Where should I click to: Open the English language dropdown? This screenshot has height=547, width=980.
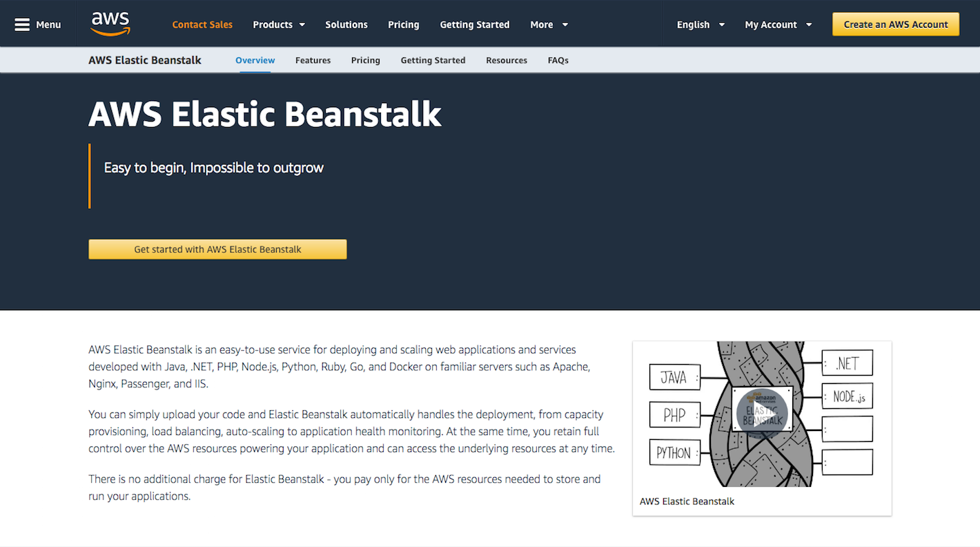[700, 25]
